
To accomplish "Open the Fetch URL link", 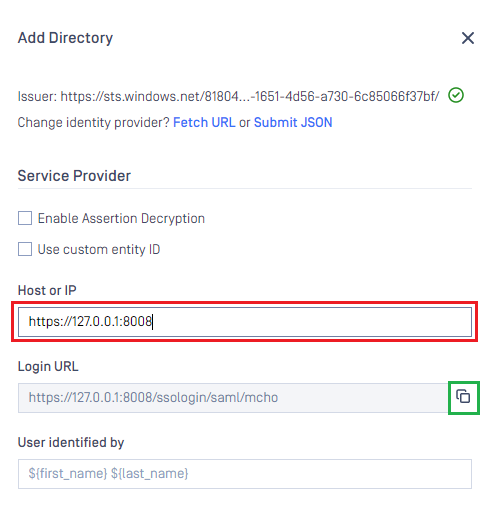I will point(204,122).
